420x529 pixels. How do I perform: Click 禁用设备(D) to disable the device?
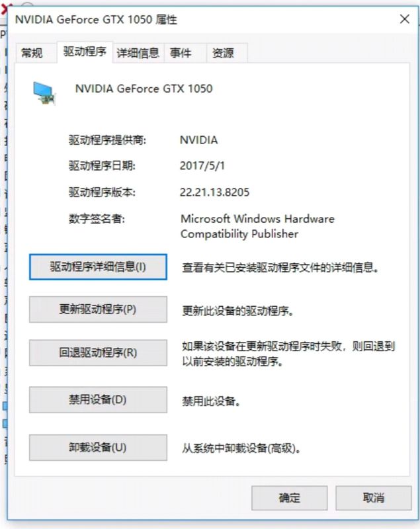(98, 400)
